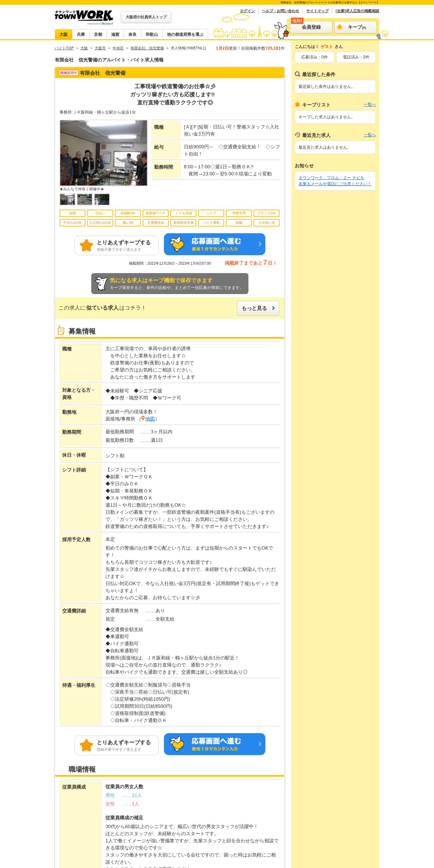Open 他の都道府県を選ぶ tab
The image size is (434, 868).
click(185, 34)
